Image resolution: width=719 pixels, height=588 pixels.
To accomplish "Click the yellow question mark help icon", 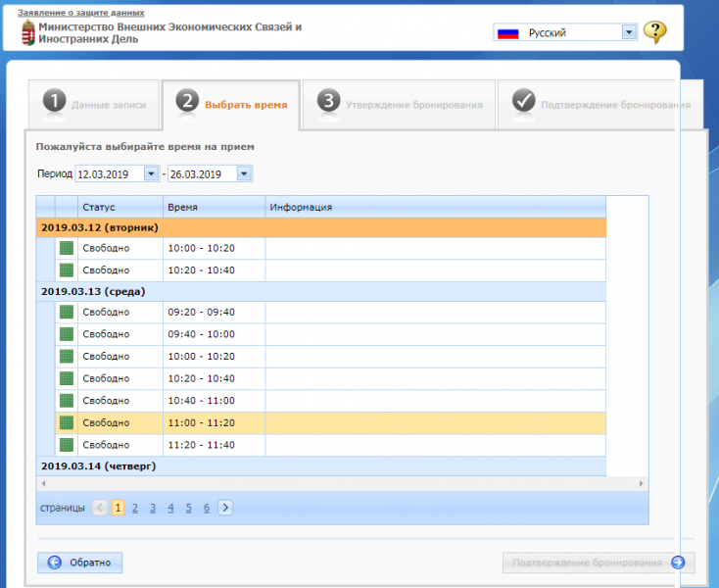I will 655,32.
